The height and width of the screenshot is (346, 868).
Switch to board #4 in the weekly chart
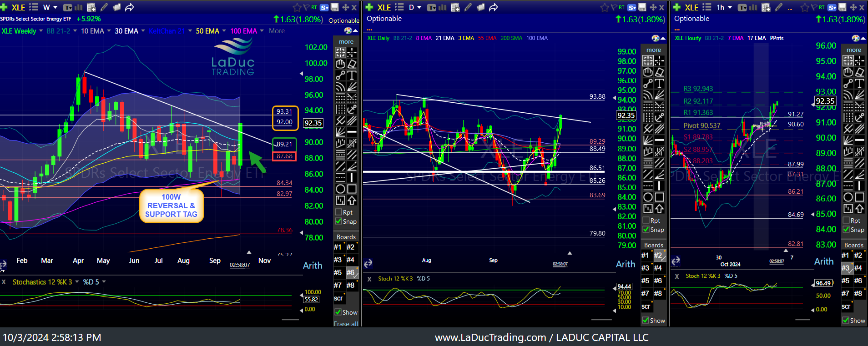(351, 260)
